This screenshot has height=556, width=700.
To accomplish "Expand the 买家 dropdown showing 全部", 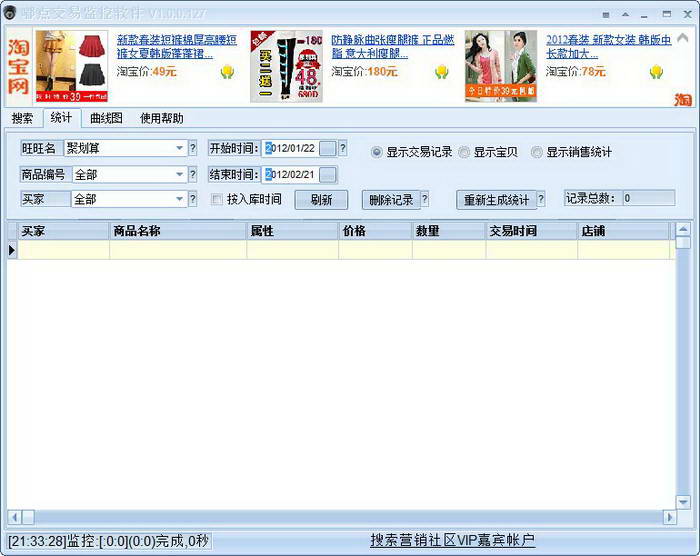I will (179, 199).
